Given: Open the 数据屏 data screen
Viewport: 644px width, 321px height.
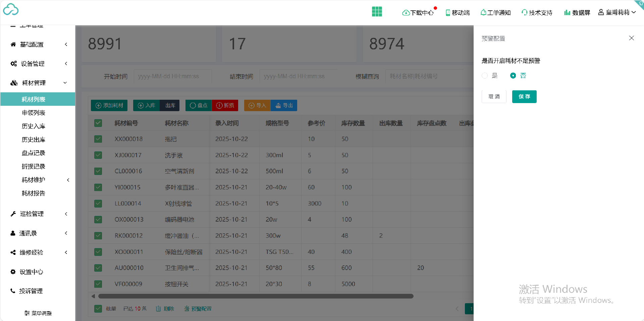Looking at the screenshot, I should tap(577, 12).
